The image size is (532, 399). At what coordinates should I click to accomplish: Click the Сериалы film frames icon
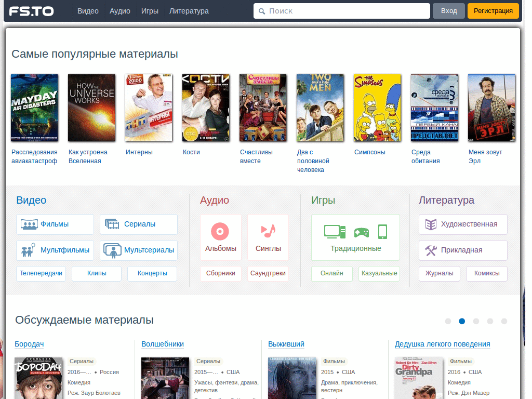pyautogui.click(x=112, y=224)
